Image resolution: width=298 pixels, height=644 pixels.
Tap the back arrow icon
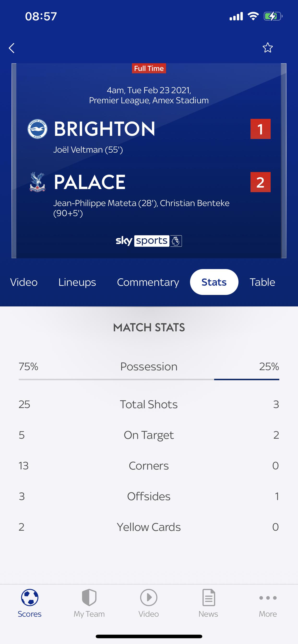coord(12,48)
